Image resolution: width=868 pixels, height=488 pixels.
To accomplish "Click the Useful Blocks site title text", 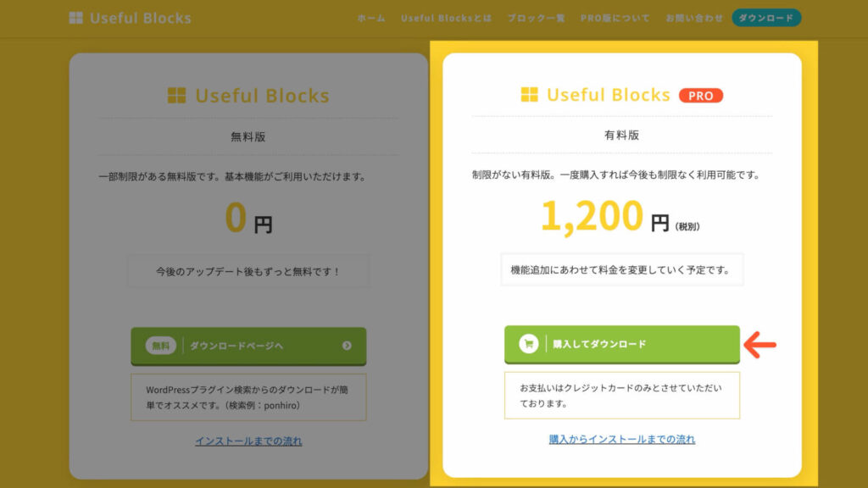I will (x=141, y=18).
